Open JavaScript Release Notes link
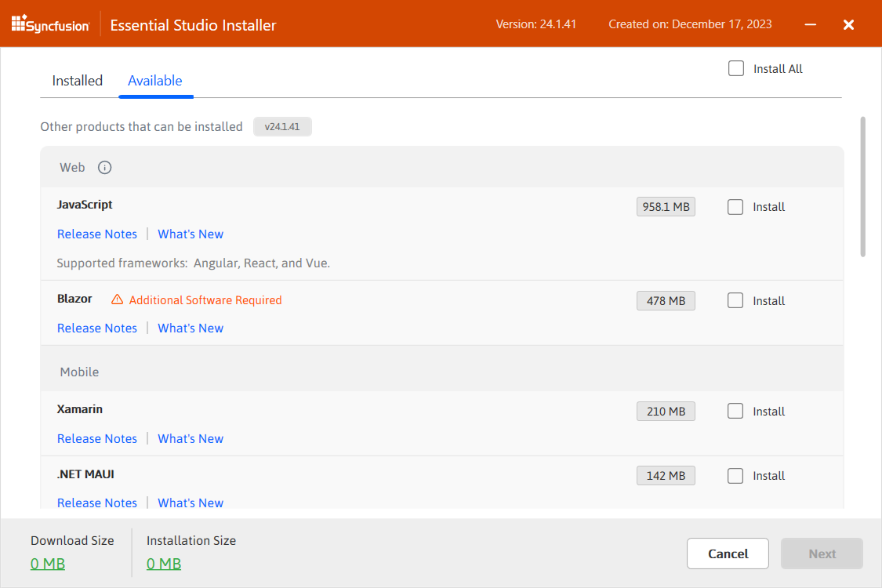This screenshot has height=588, width=882. click(97, 234)
